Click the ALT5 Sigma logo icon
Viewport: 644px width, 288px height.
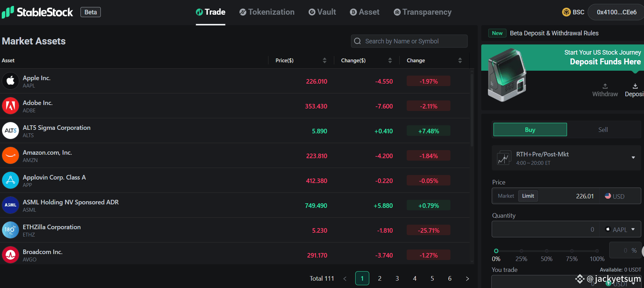pos(10,131)
